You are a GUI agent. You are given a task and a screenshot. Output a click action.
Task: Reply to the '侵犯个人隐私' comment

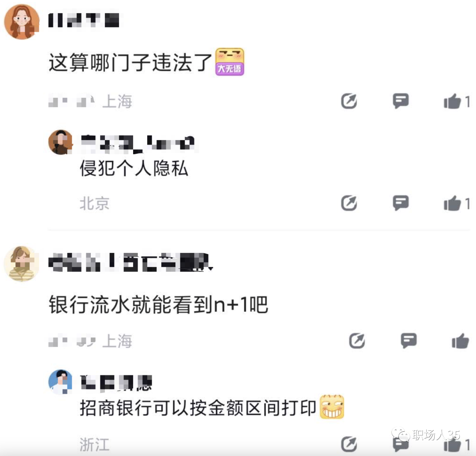click(x=400, y=203)
